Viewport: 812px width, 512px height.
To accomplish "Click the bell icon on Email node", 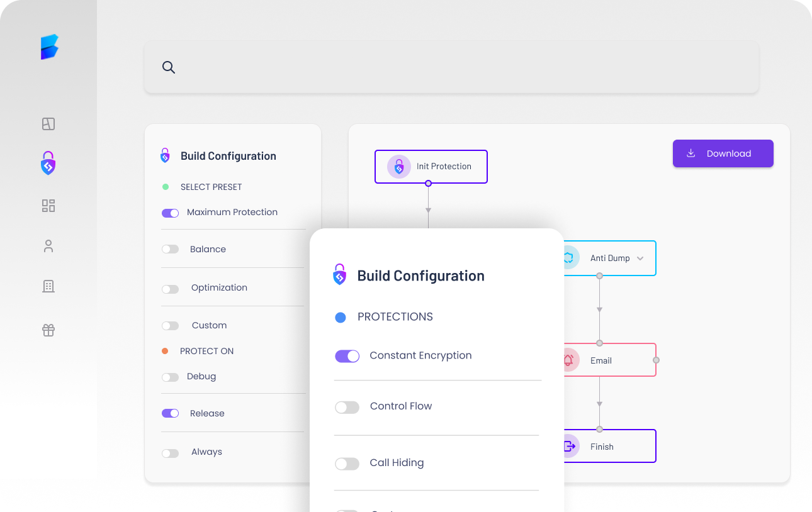I will [569, 360].
